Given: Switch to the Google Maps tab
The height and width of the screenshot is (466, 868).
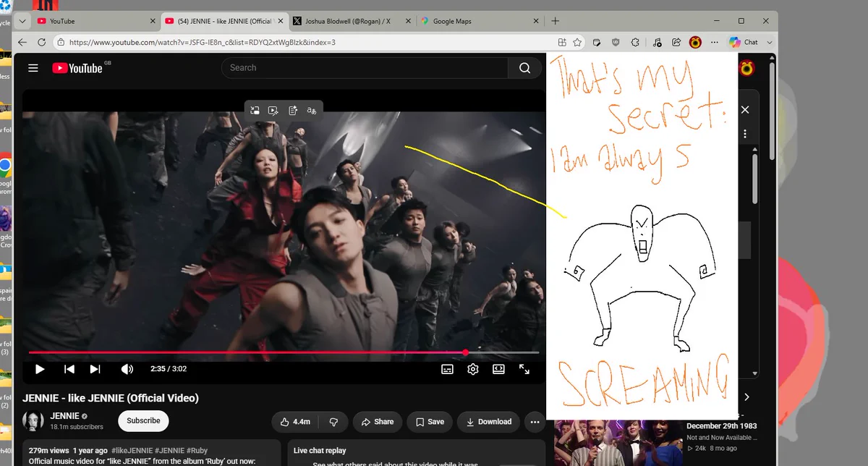Looking at the screenshot, I should (x=478, y=21).
